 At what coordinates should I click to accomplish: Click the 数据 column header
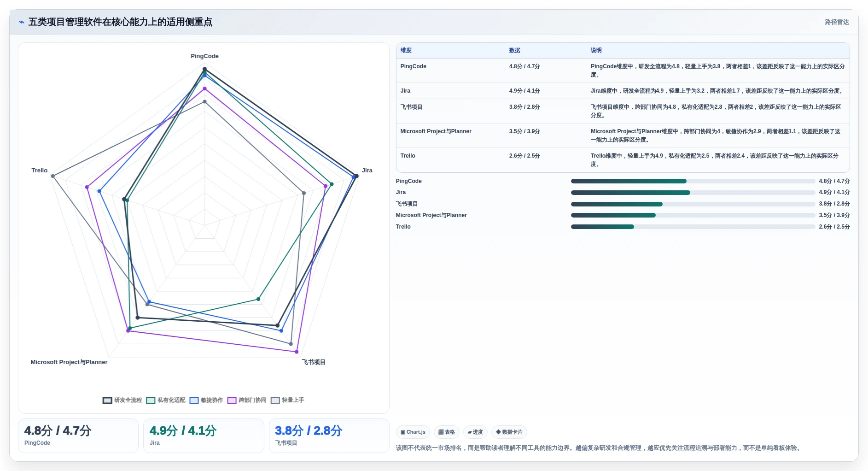coord(515,50)
